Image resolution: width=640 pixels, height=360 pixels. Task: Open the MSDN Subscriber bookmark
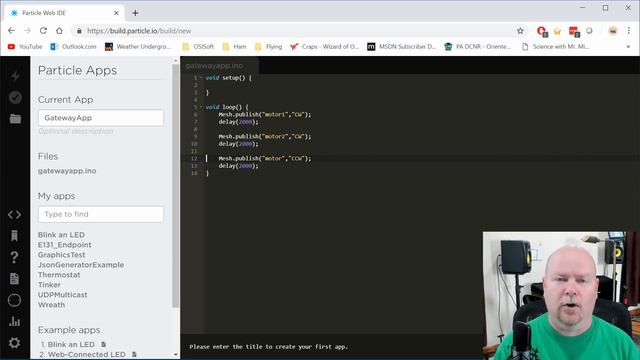click(x=402, y=47)
